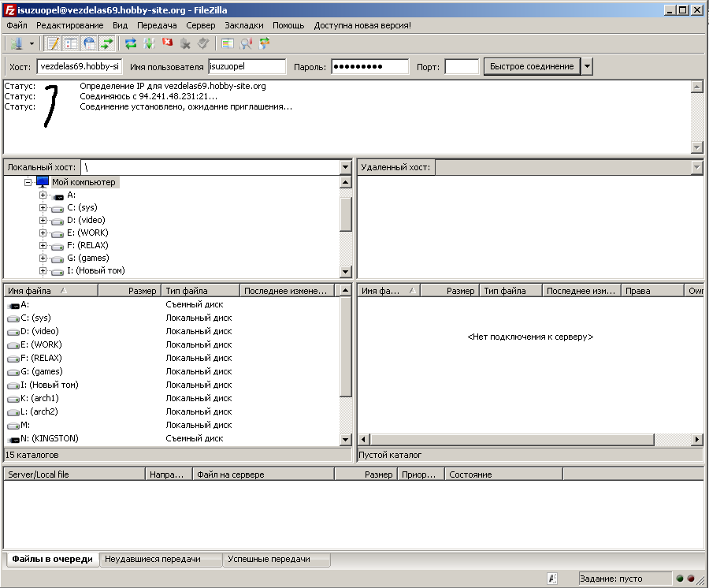Screen dimensions: 709x588
Task: Refresh file and folder lists icon
Action: (x=131, y=43)
